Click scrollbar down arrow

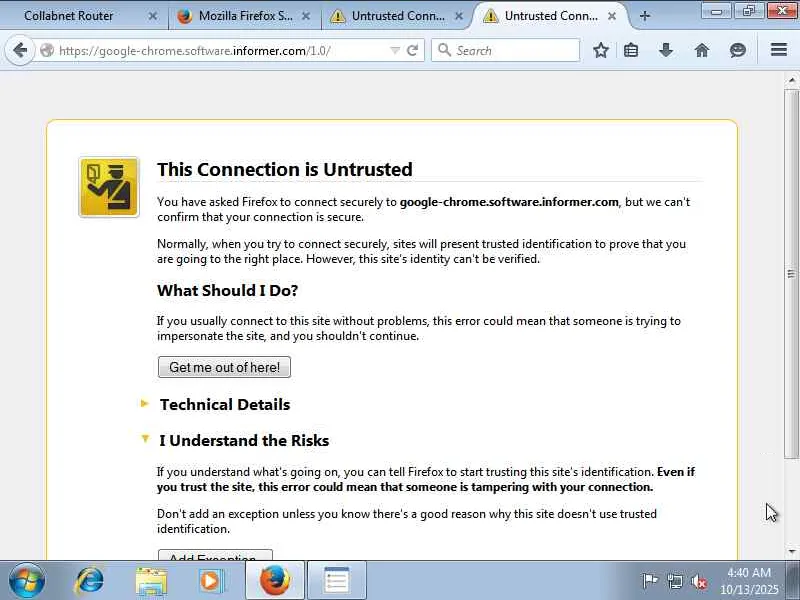tap(792, 551)
